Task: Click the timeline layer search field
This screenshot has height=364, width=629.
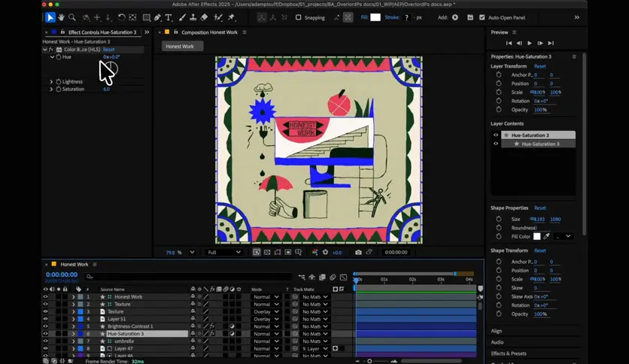Action: tap(189, 277)
